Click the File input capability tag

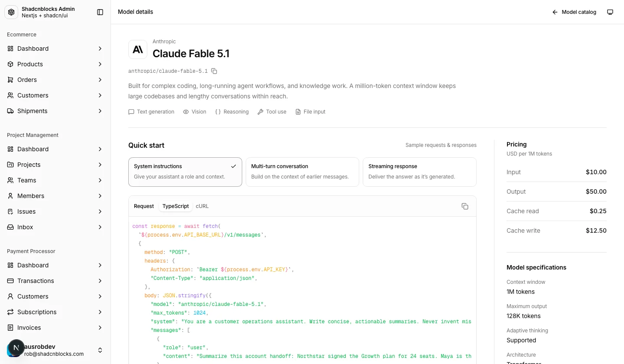(310, 112)
